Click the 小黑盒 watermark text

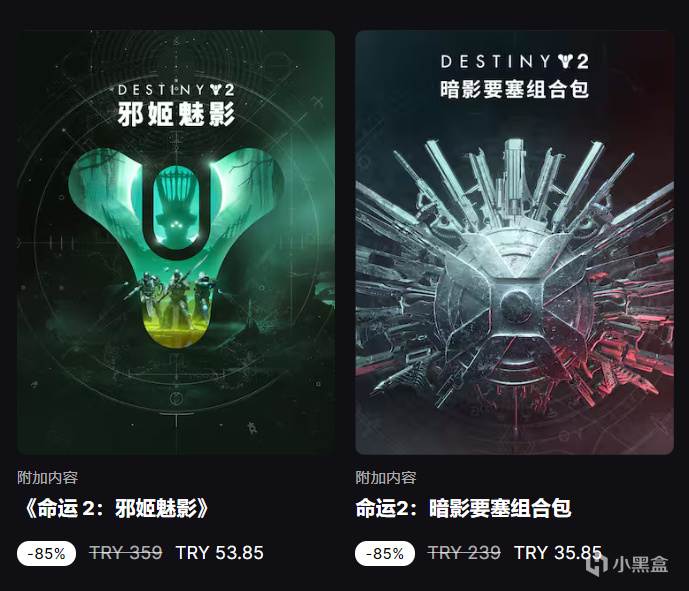640,565
